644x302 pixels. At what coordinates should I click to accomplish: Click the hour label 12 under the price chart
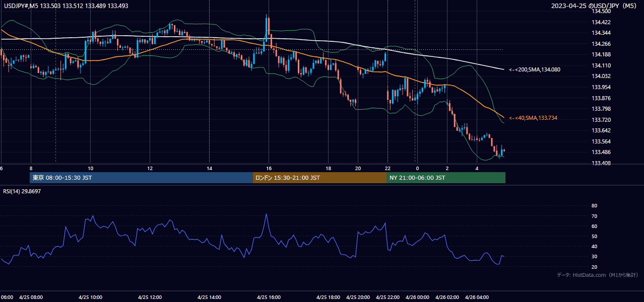pyautogui.click(x=150, y=168)
